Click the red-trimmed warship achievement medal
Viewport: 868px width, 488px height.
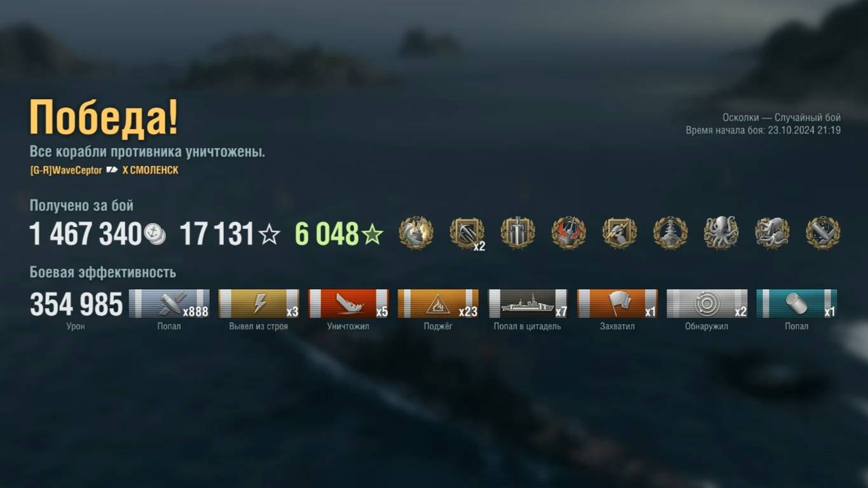coord(568,233)
